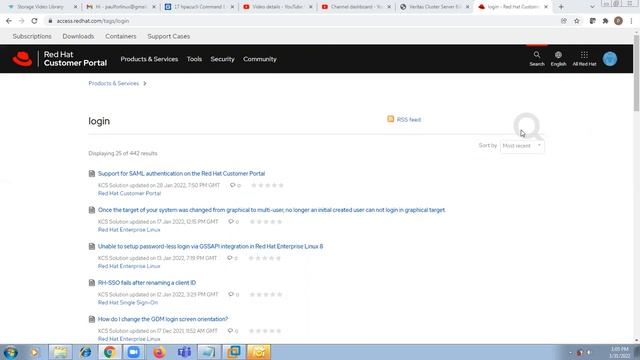Click the site lock icon in address bar

pos(50,21)
